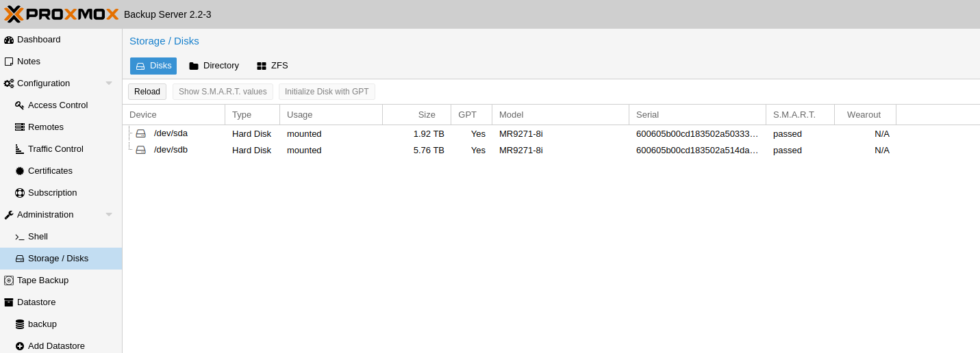
Task: Click the Add Datastore plus icon
Action: (x=20, y=346)
